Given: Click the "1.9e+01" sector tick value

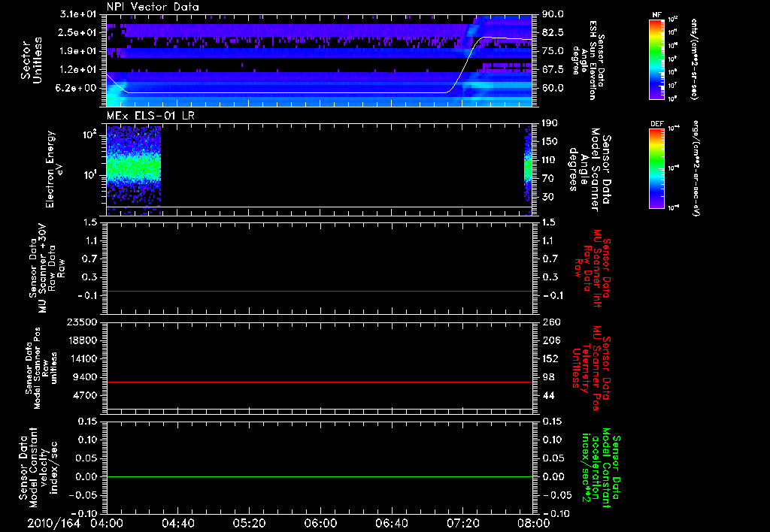Looking at the screenshot, I should 77,51.
